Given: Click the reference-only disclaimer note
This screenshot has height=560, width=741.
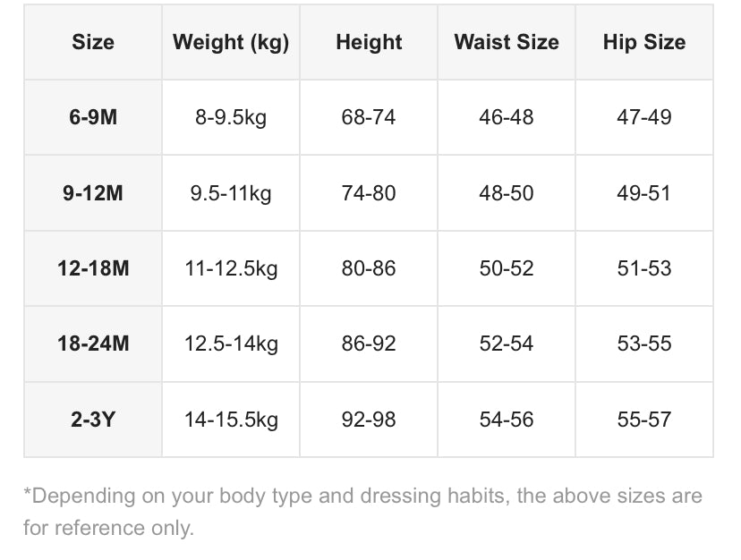Looking at the screenshot, I should tap(363, 512).
